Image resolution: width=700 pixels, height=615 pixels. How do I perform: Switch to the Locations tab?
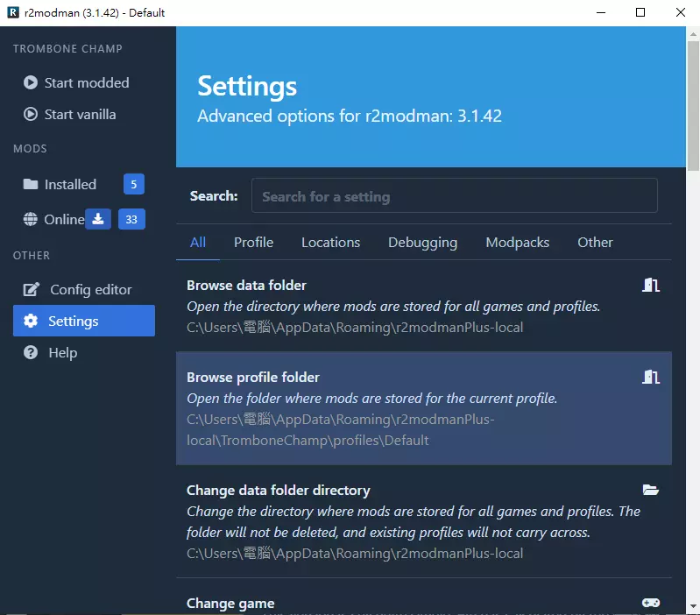(x=330, y=243)
